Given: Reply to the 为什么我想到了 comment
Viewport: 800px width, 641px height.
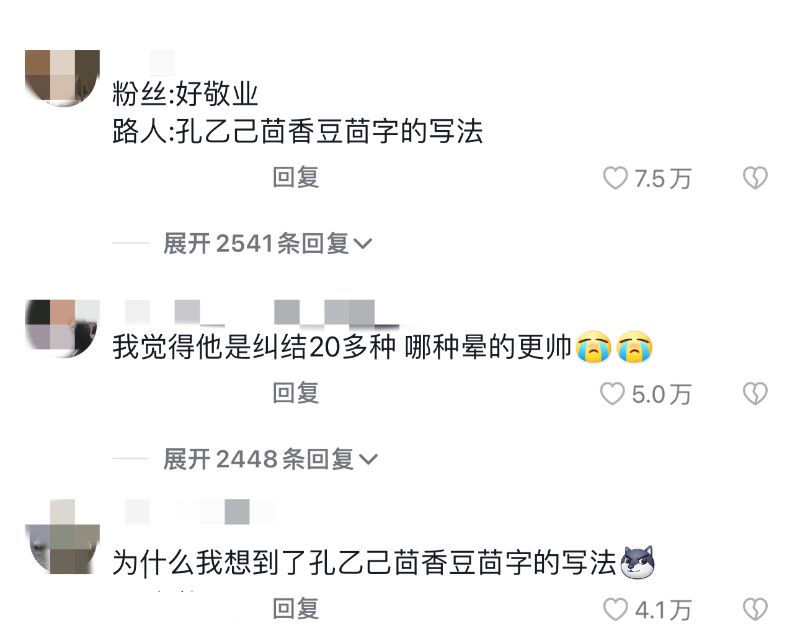Looking at the screenshot, I should click(296, 608).
